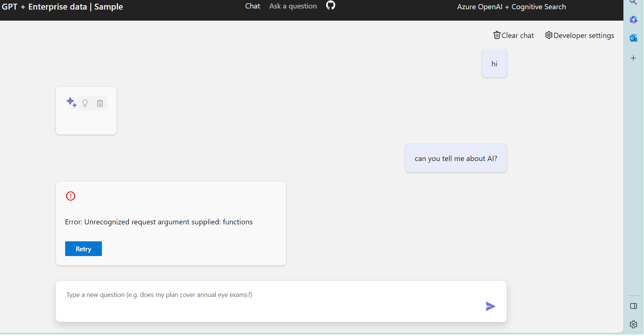The height and width of the screenshot is (336, 644).
Task: Switch to the Ask a question tab
Action: [x=293, y=6]
